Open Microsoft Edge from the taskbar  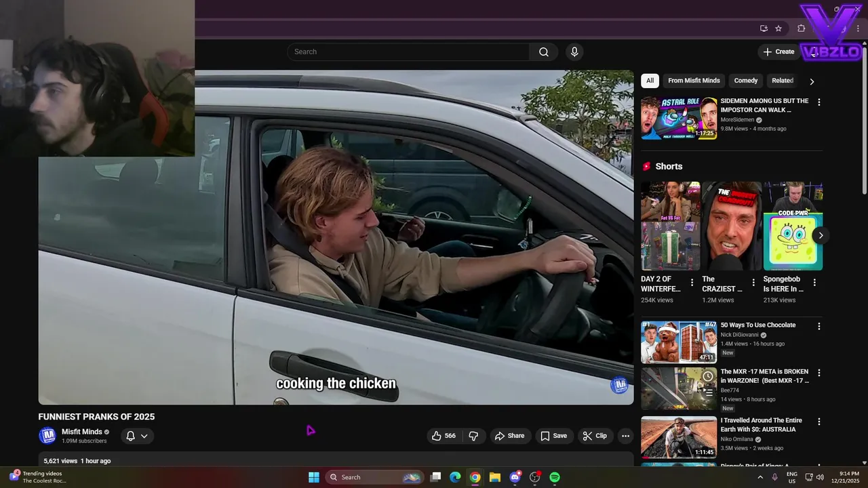456,477
